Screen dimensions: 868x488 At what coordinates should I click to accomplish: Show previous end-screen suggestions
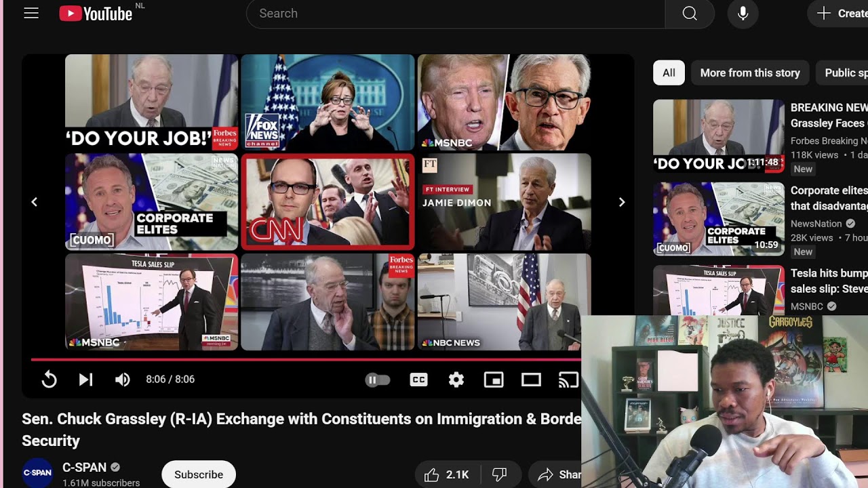pyautogui.click(x=35, y=202)
